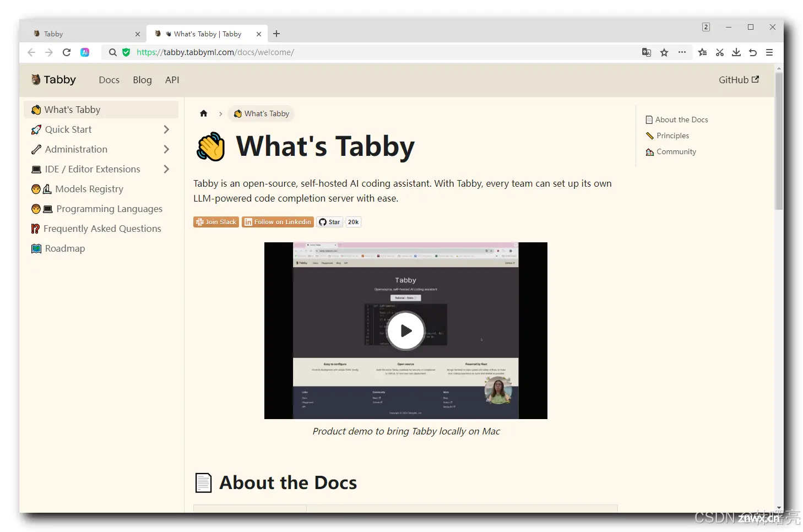Close the first Tabby tab

[x=138, y=34]
